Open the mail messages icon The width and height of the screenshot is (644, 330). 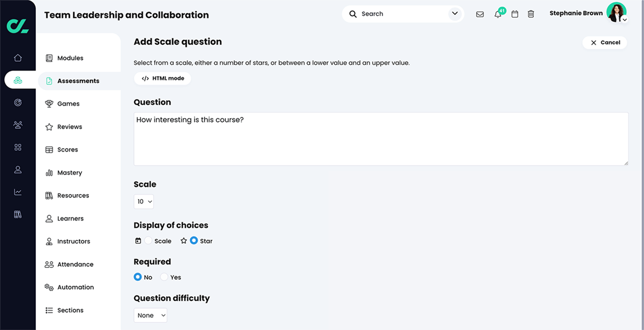[x=480, y=14]
